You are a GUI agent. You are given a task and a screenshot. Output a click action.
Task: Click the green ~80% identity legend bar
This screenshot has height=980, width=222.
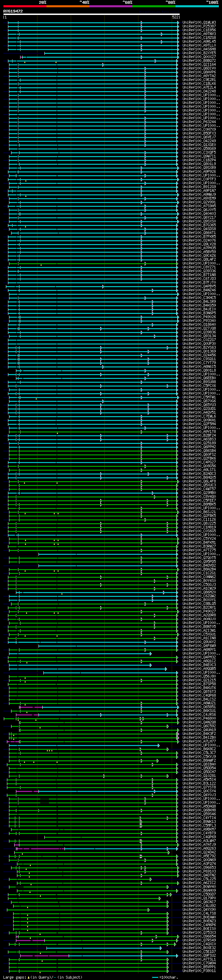154,6
